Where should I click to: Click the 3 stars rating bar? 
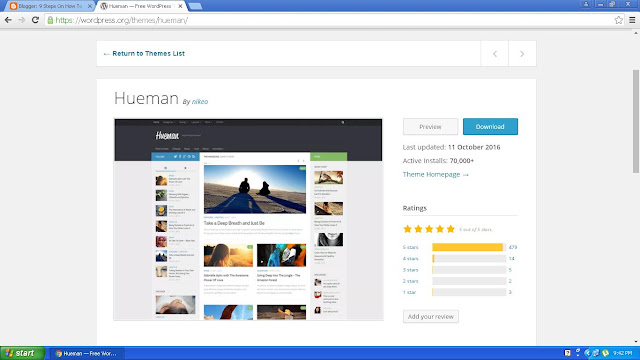point(469,270)
